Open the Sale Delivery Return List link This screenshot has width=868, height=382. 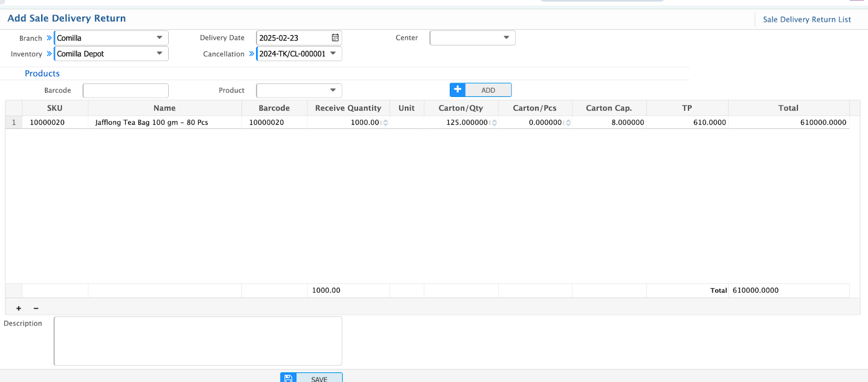(807, 20)
